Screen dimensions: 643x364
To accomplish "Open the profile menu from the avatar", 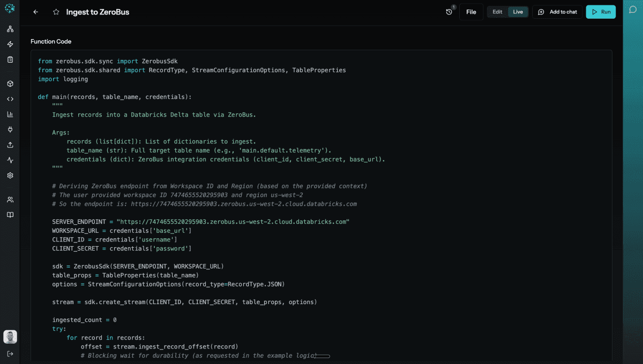I will [x=10, y=337].
